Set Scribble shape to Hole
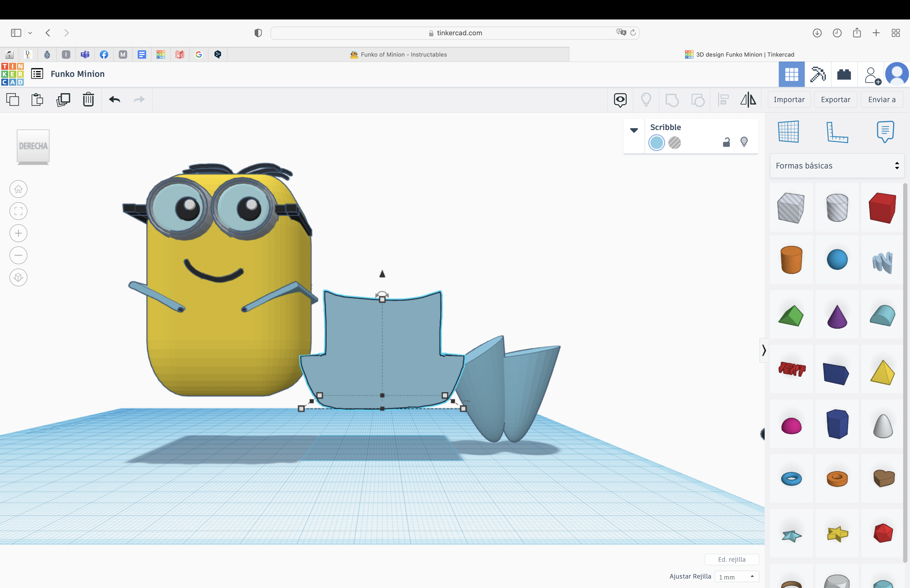This screenshot has width=910, height=588. pyautogui.click(x=675, y=143)
